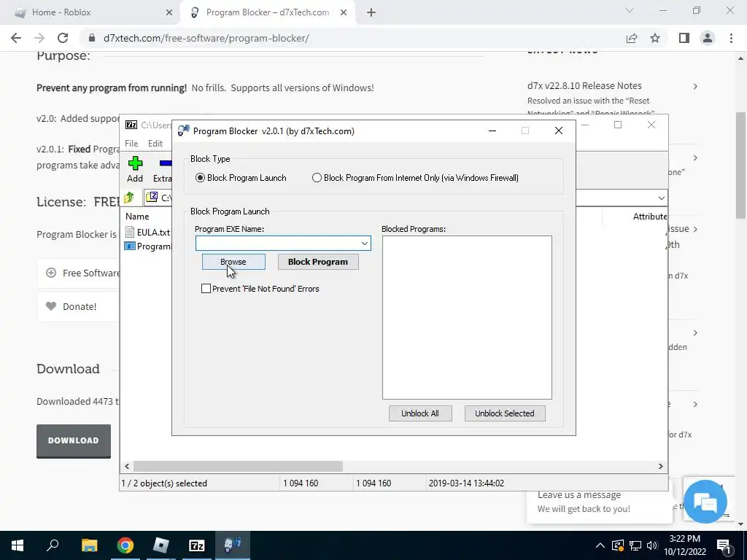This screenshot has height=560, width=747.
Task: Click the Unblock All button
Action: 419,413
